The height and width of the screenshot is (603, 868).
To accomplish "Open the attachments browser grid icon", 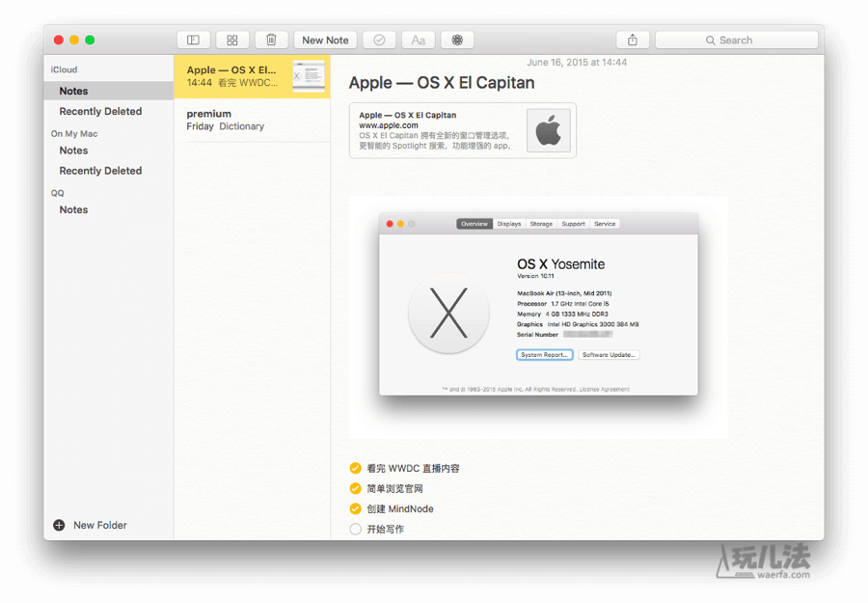I will tap(231, 40).
